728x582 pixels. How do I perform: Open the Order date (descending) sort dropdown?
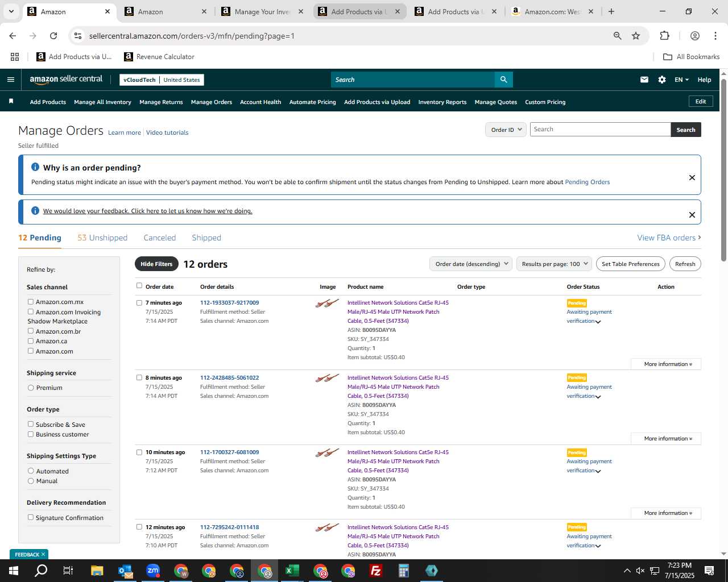tap(471, 264)
